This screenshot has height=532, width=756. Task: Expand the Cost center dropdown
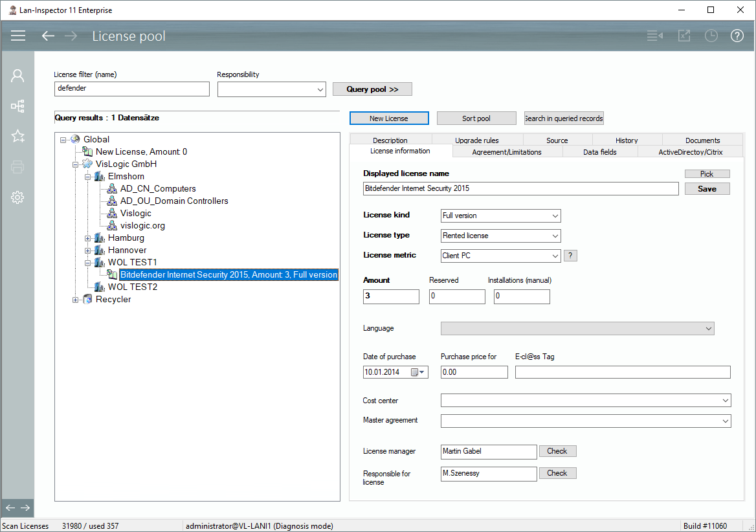tap(585, 401)
